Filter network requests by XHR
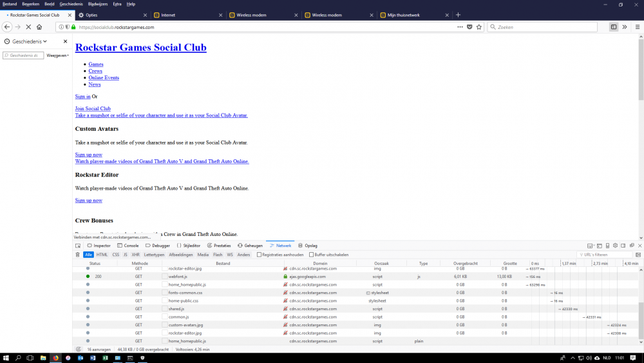Screen dimensions: 644x363 click(x=135, y=255)
